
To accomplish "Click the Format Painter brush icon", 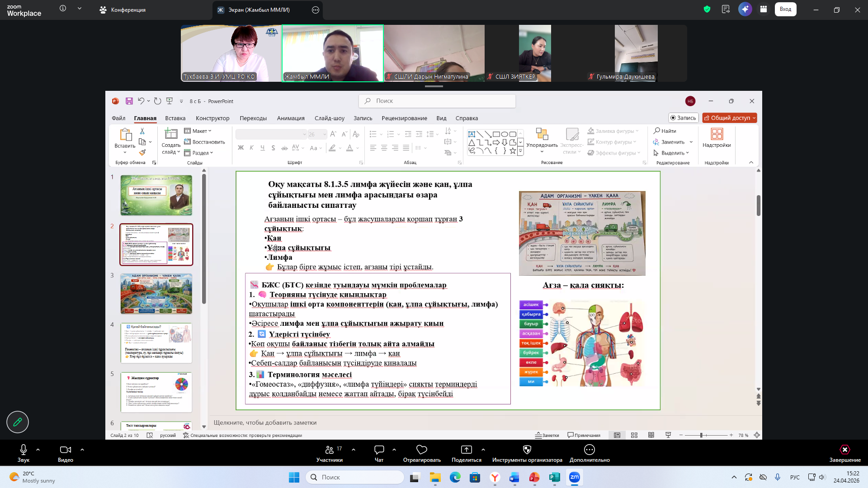I will point(142,153).
